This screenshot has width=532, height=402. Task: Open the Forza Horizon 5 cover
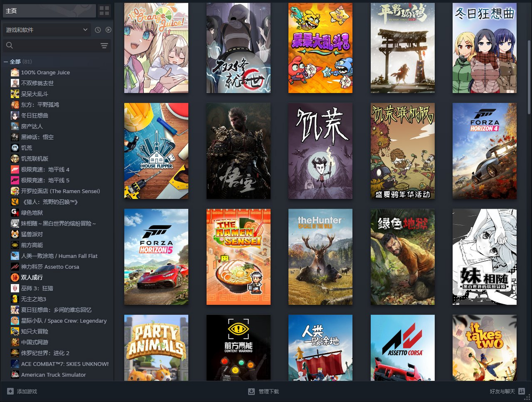156,257
